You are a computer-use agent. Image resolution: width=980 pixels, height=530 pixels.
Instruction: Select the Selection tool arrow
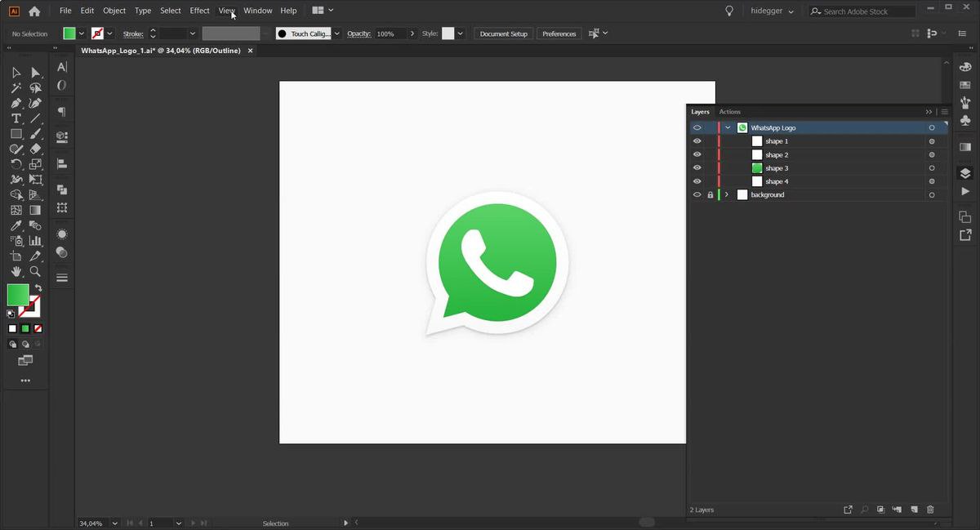[x=16, y=73]
